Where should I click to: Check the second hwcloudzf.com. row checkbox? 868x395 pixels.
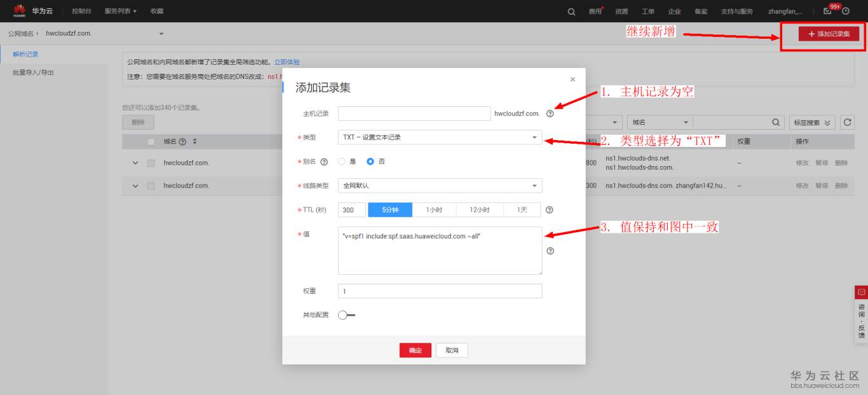(x=151, y=186)
